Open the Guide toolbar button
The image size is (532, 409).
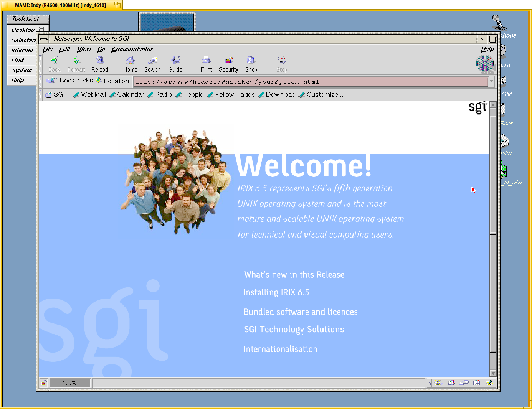[175, 64]
